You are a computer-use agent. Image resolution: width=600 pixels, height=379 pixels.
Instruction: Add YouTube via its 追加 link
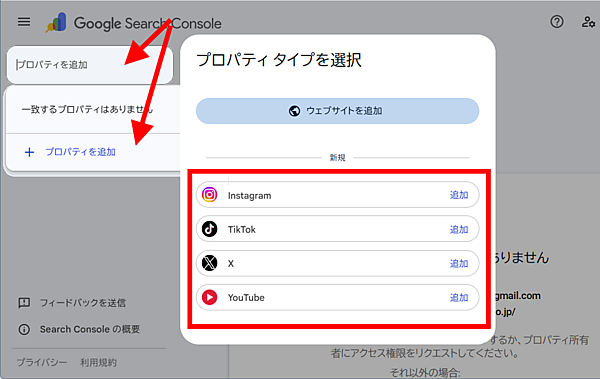[x=459, y=297]
